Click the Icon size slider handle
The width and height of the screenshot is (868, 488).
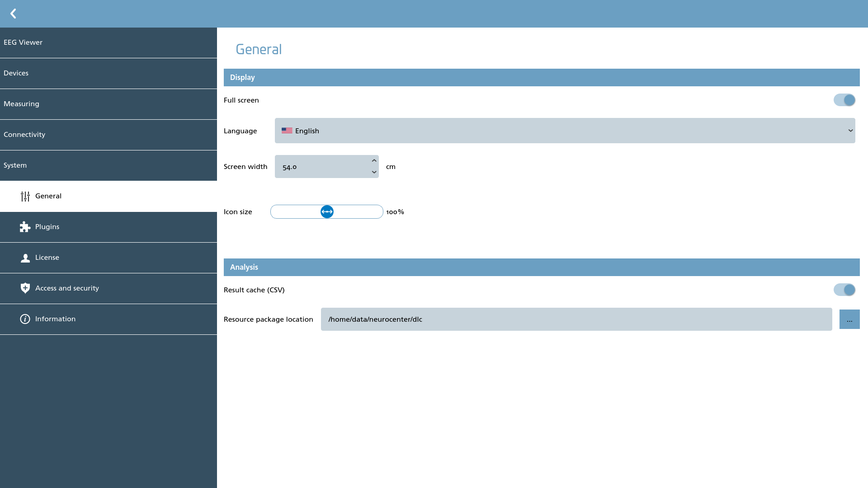click(327, 211)
